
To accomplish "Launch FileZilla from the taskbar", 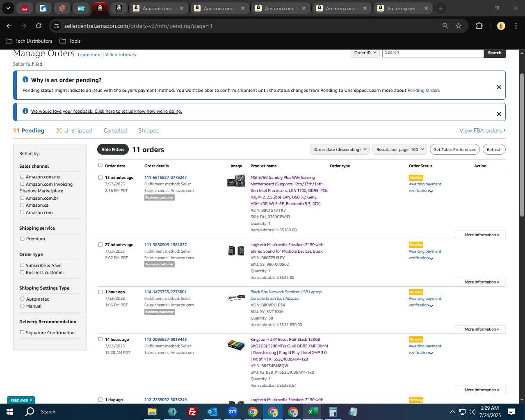I will coord(192,411).
